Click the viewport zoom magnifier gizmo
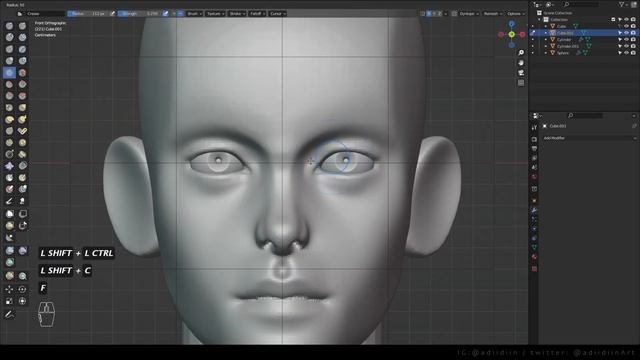Screen dimensions: 640x360 click(x=521, y=53)
